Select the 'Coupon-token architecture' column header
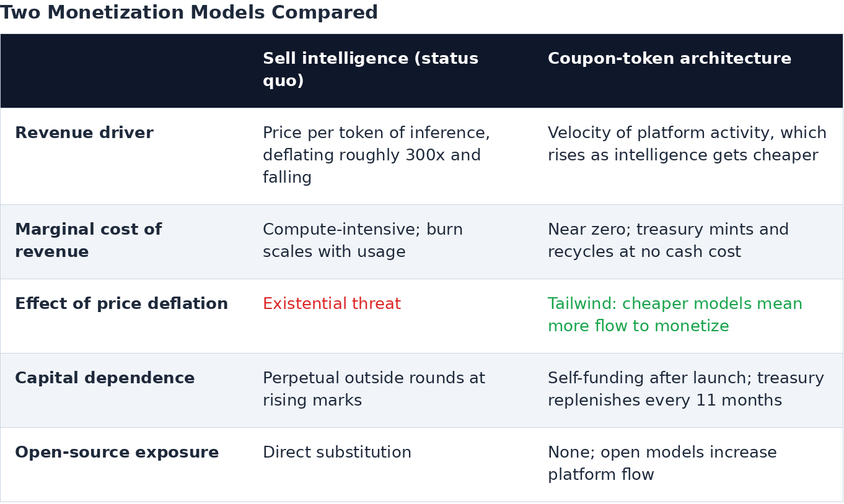844x504 pixels. tap(688, 71)
